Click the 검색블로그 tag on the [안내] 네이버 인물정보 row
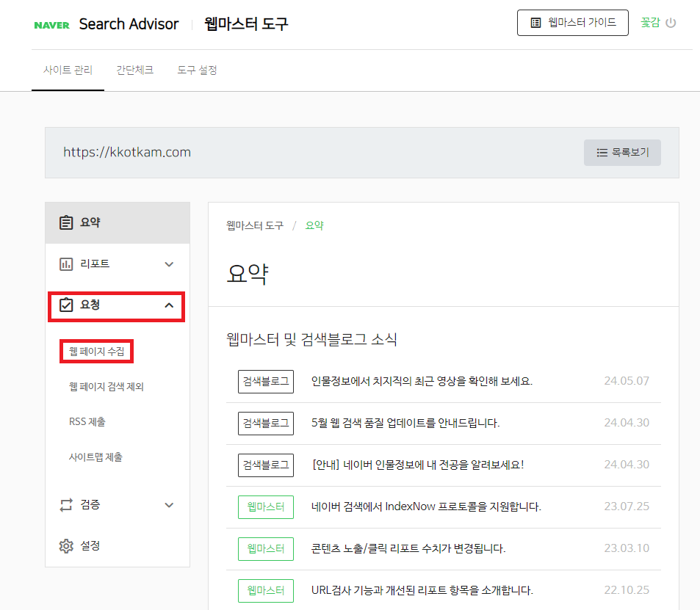 point(266,465)
